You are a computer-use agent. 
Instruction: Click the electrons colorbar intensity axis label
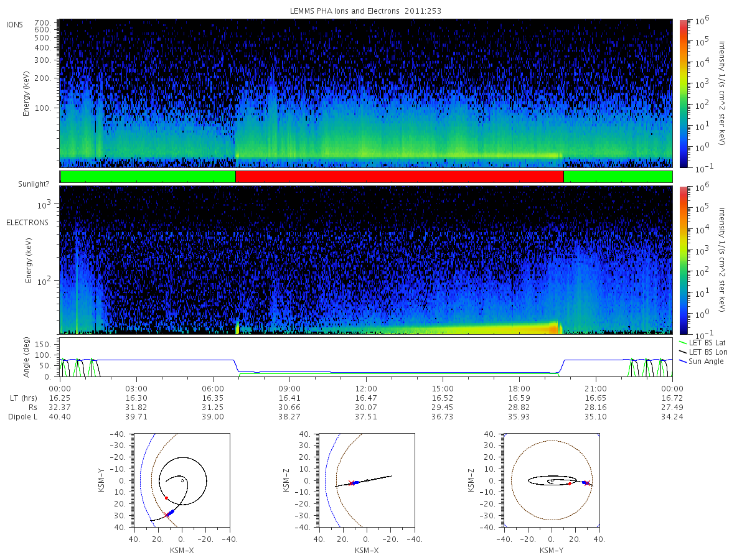point(722,260)
